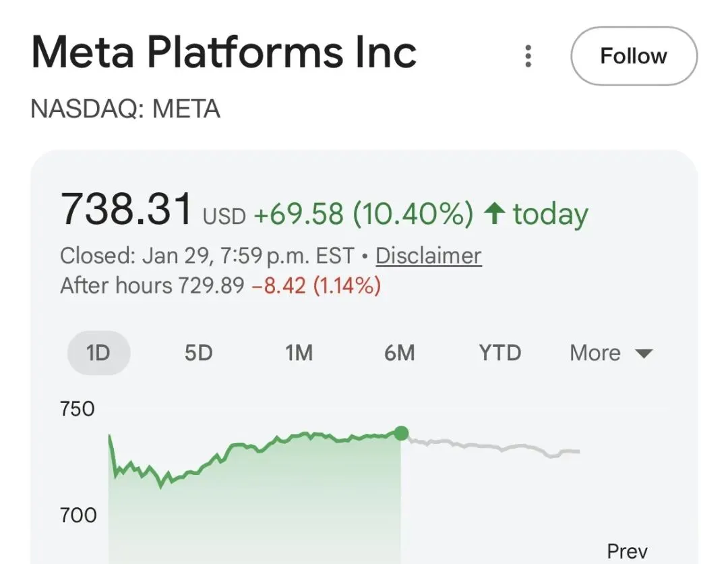Click the red −8.42 (1.14%) after-hours change
Image resolution: width=728 pixels, height=564 pixels.
316,286
